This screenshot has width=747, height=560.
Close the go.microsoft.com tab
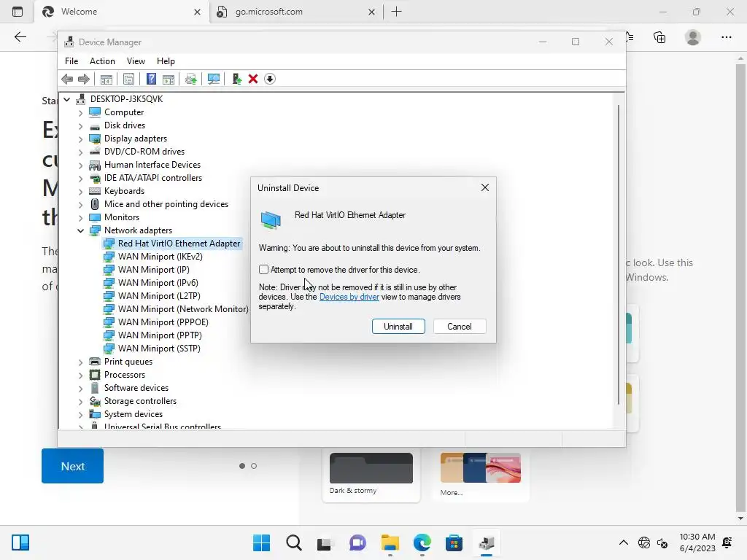371,12
